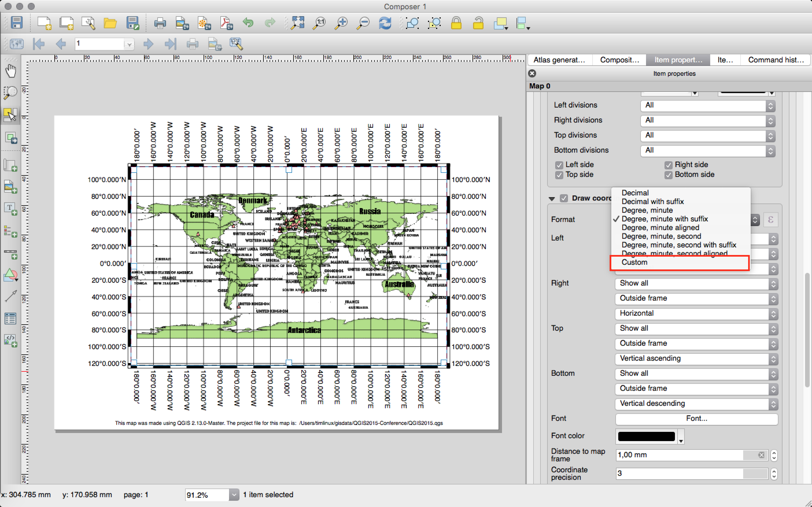Click the Font... button
812x507 pixels.
[696, 419]
